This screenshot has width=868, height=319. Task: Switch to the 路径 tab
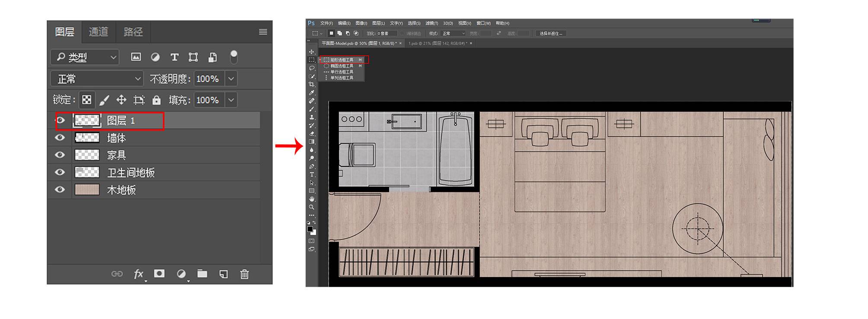tap(133, 32)
